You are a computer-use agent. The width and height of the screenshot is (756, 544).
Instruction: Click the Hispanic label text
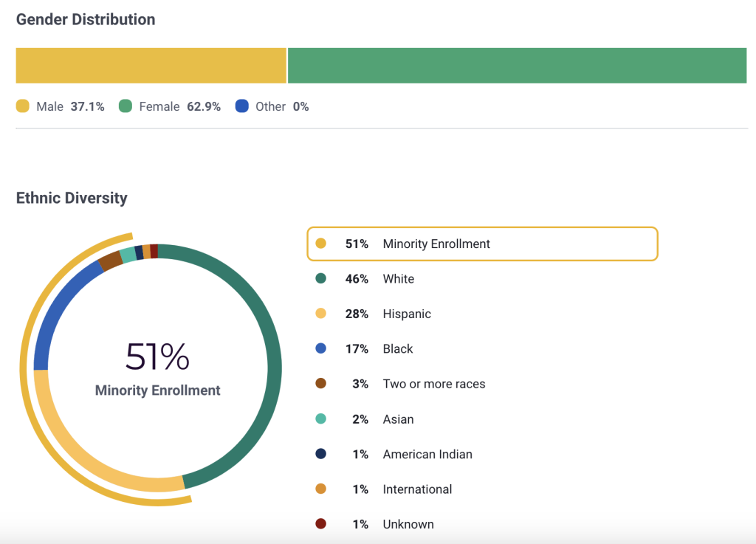click(407, 314)
